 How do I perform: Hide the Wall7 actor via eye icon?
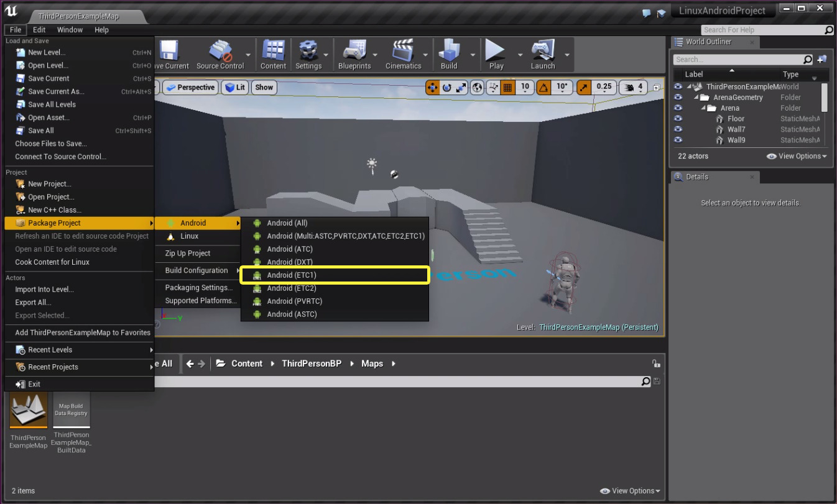pyautogui.click(x=678, y=129)
